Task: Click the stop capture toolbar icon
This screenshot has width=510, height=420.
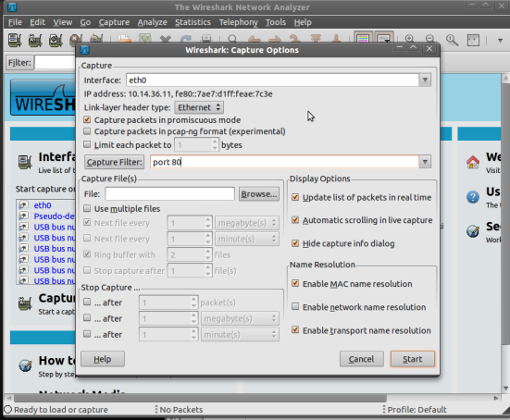Action: 76,40
